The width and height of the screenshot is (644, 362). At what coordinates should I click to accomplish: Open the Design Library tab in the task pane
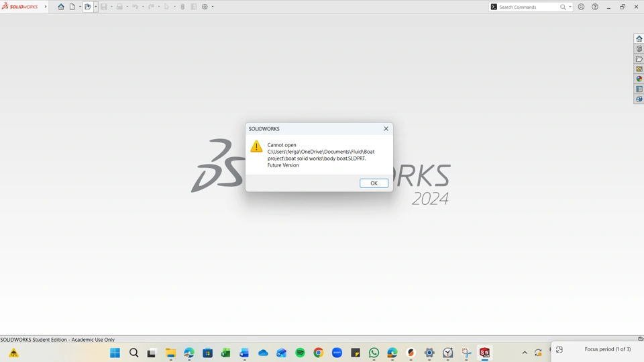pyautogui.click(x=639, y=48)
